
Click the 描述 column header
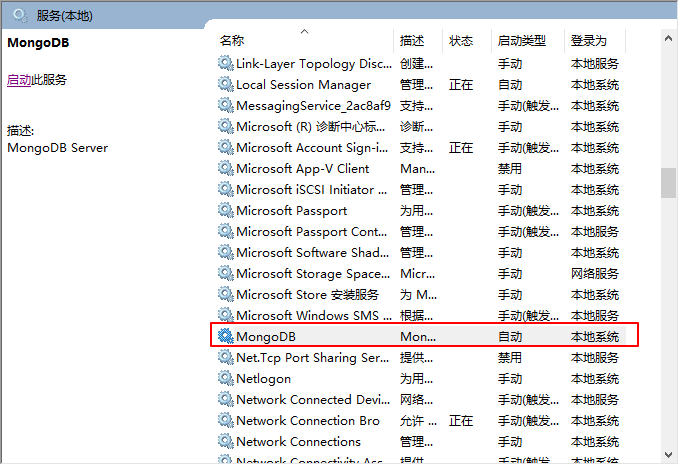[412, 41]
